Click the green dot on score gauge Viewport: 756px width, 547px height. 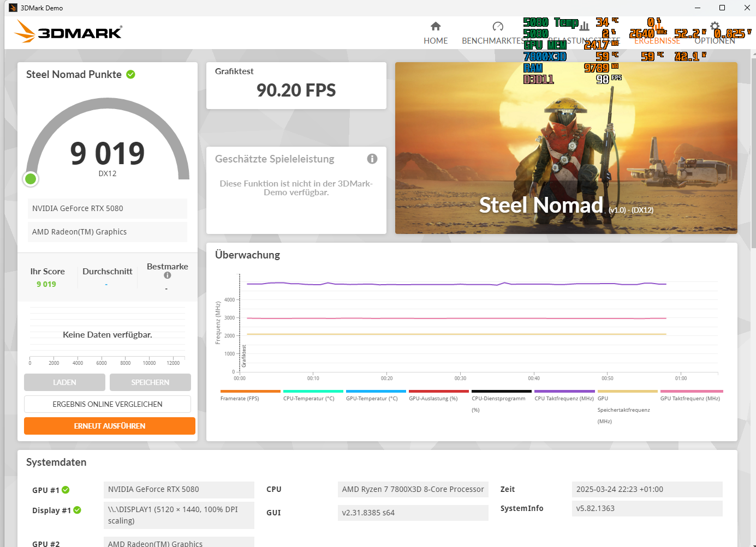coord(31,178)
